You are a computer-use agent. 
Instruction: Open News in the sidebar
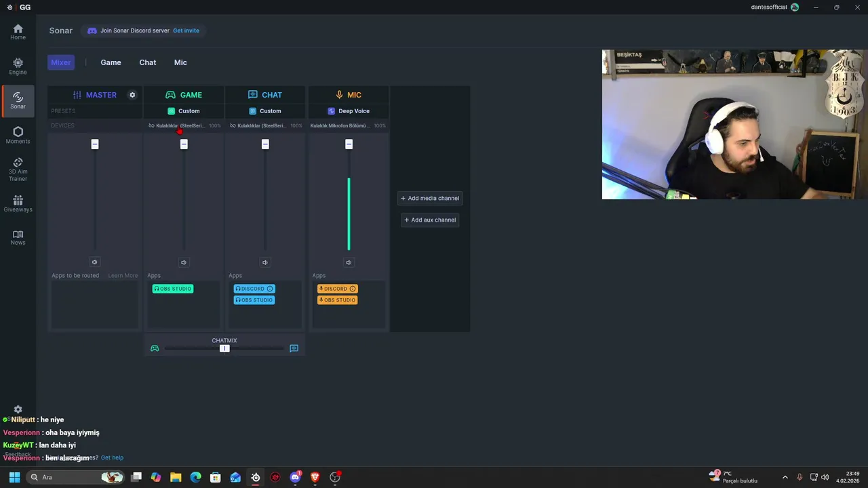(x=18, y=238)
